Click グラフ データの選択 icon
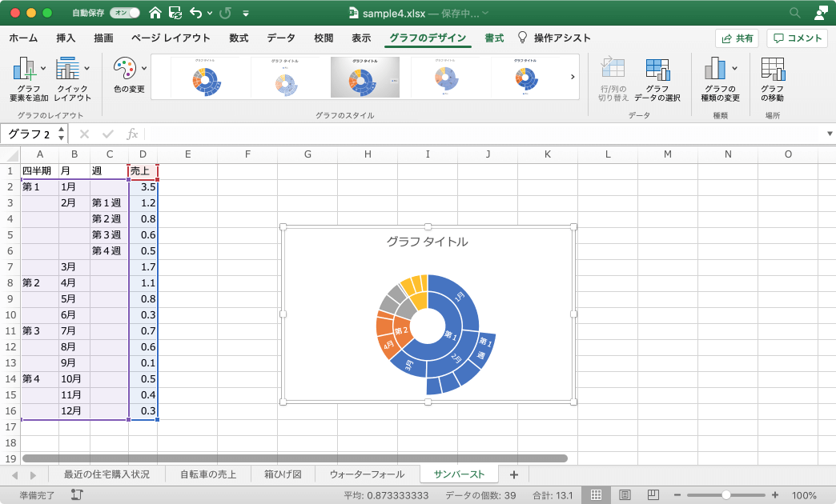This screenshot has height=504, width=836. tap(657, 70)
